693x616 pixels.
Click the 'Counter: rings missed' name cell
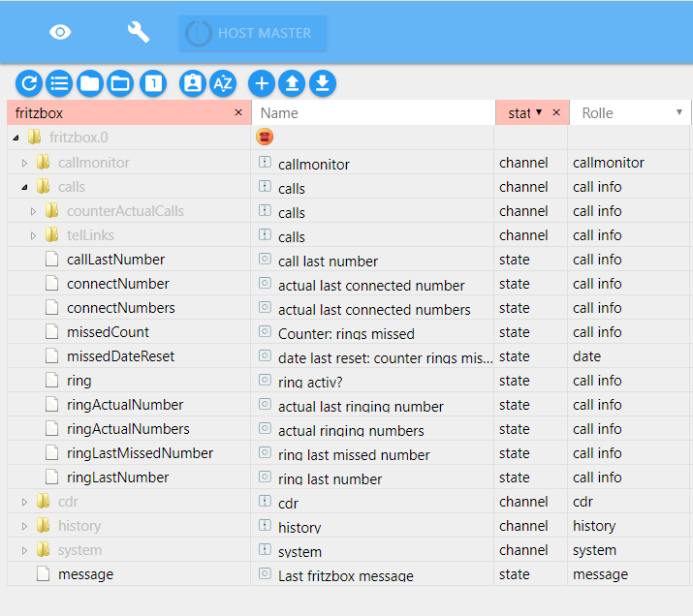[x=346, y=334]
